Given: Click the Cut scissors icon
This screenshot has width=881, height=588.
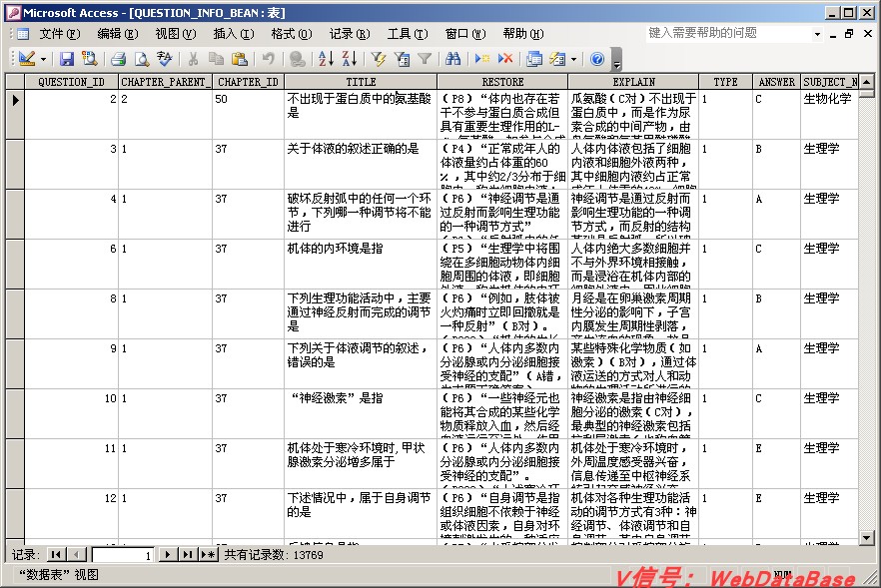Looking at the screenshot, I should (x=194, y=59).
